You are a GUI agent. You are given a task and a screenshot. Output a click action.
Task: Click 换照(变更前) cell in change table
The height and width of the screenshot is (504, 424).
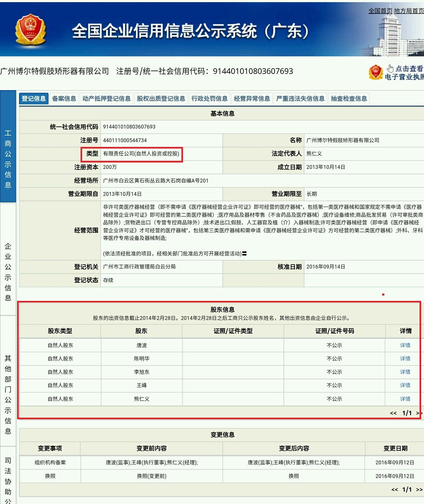click(152, 476)
